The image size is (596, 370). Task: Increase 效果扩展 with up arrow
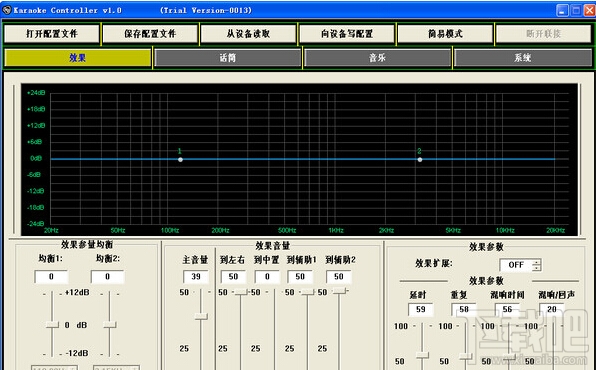point(536,262)
